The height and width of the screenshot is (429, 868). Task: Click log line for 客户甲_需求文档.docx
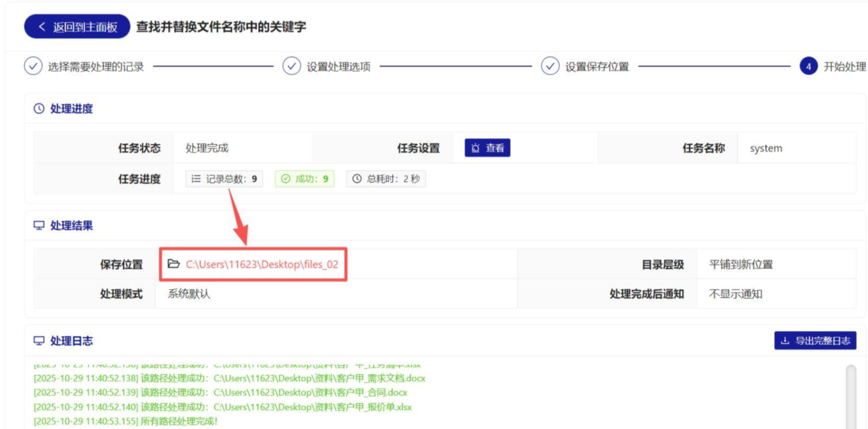tap(230, 378)
